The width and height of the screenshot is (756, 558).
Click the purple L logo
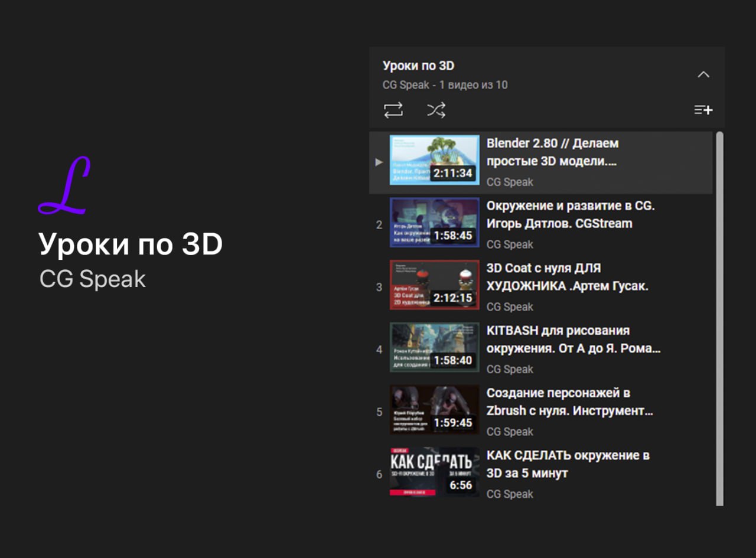(64, 185)
